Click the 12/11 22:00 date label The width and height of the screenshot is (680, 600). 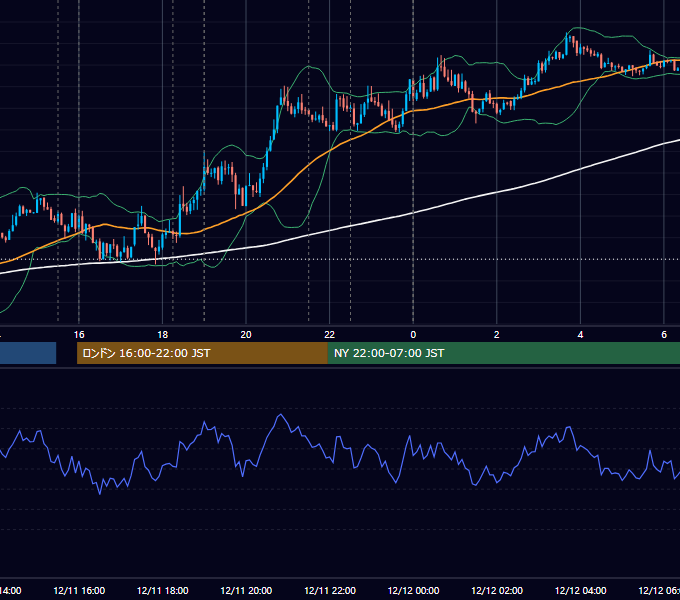330,591
